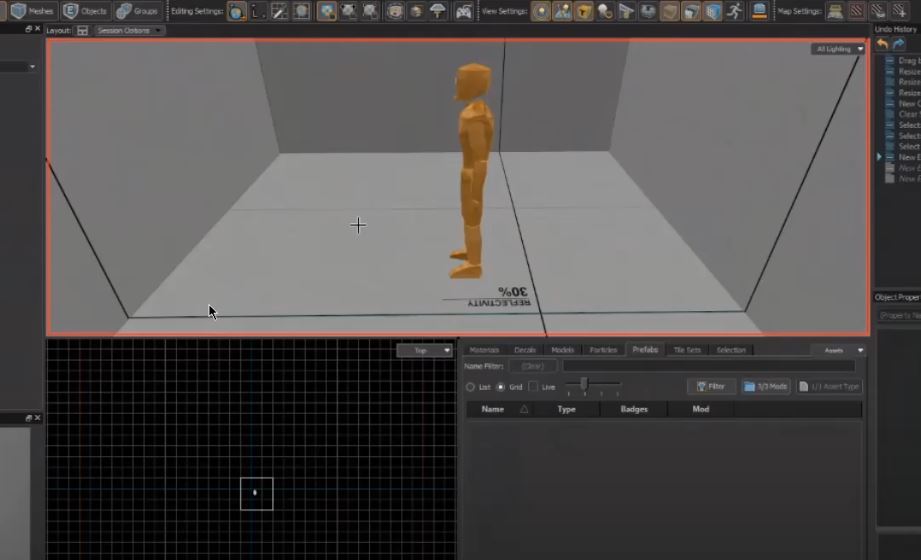Click the Redo arrow in Undo History

(899, 44)
